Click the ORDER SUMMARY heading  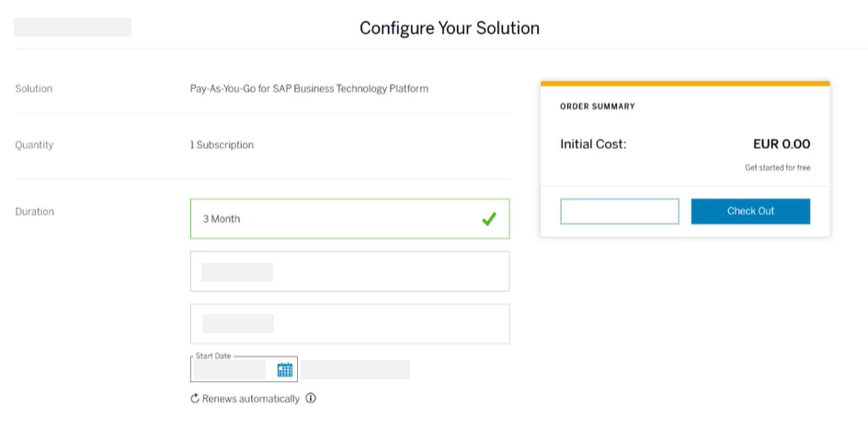point(597,107)
